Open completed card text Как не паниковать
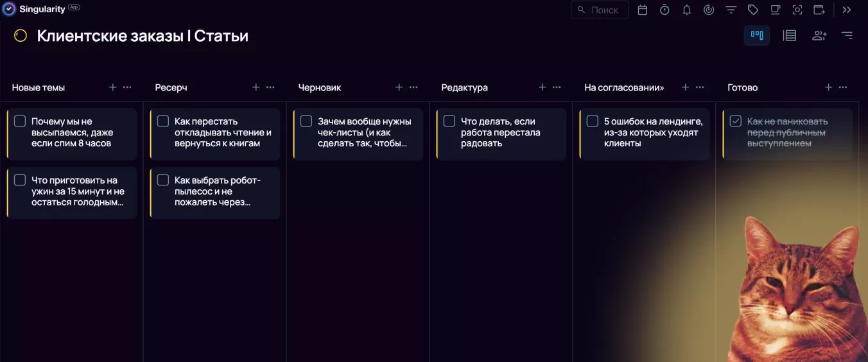Screen dimensions: 868x362 coord(788,132)
